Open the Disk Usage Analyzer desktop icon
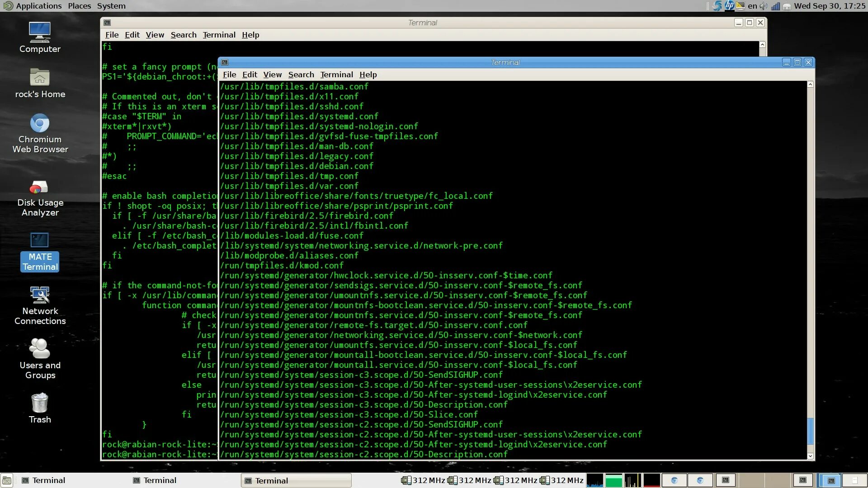This screenshot has width=868, height=488. [40, 188]
